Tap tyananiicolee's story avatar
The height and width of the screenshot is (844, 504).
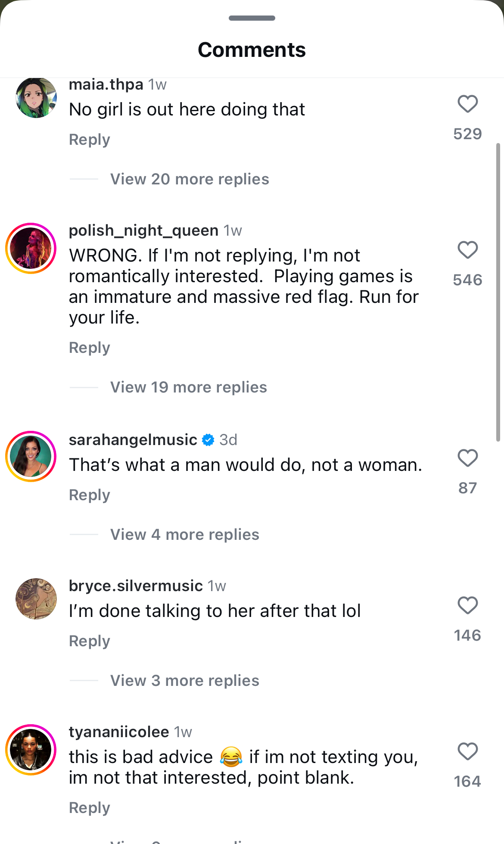[x=31, y=750]
